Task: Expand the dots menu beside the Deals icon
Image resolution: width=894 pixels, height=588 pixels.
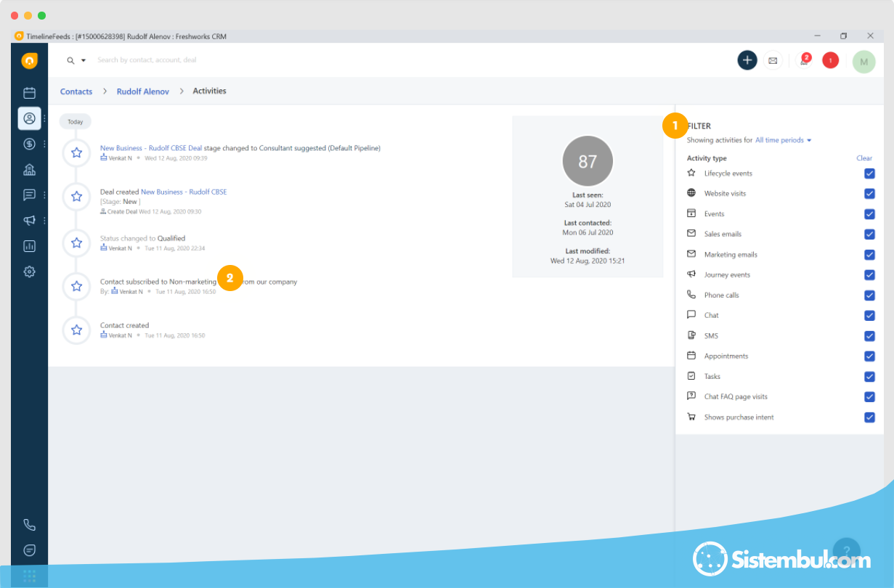Action: (x=44, y=144)
